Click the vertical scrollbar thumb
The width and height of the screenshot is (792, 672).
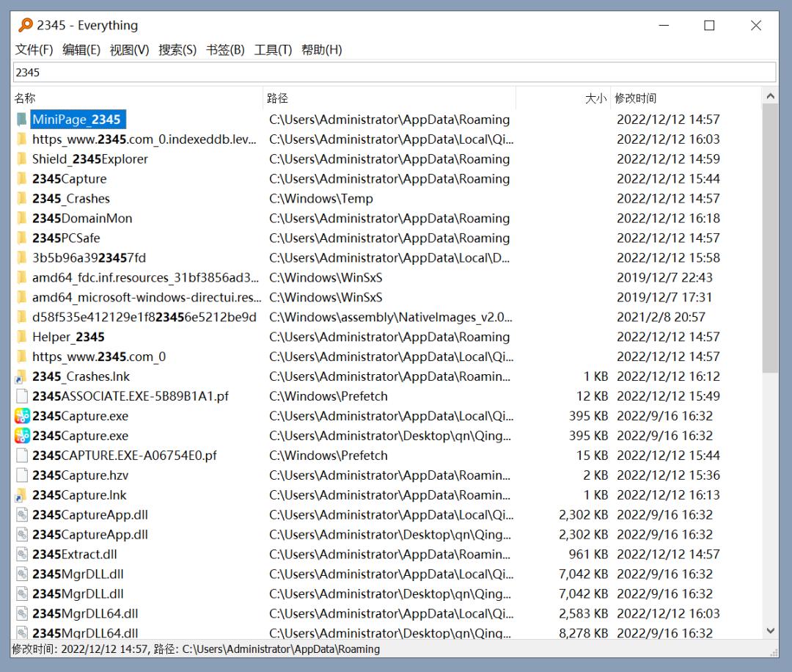tap(770, 238)
